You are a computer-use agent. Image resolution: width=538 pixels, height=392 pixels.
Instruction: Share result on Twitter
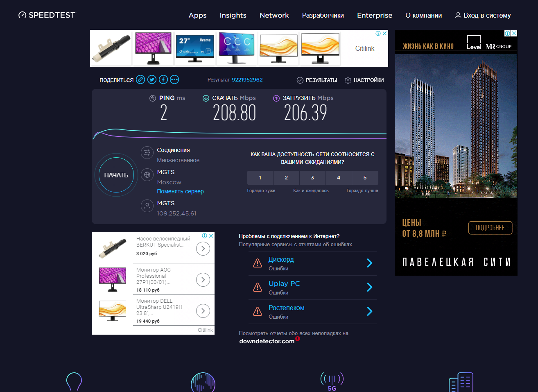point(152,79)
